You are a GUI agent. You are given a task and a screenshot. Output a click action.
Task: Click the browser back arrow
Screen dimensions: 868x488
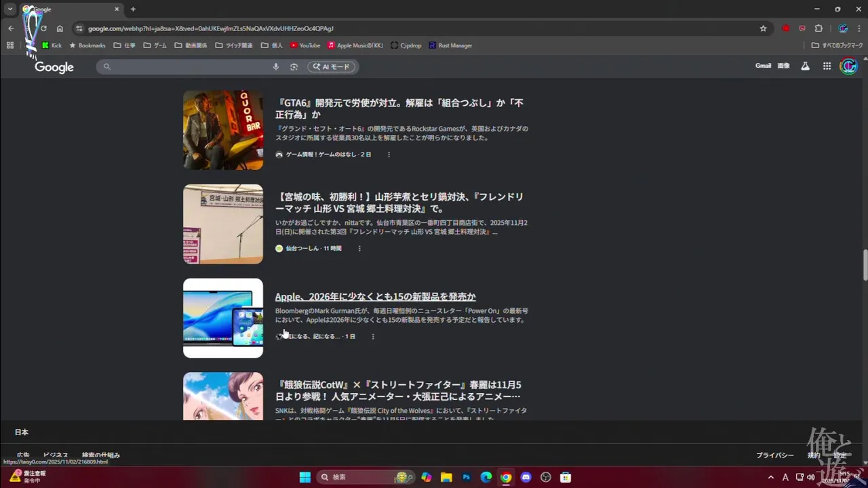coord(11,28)
